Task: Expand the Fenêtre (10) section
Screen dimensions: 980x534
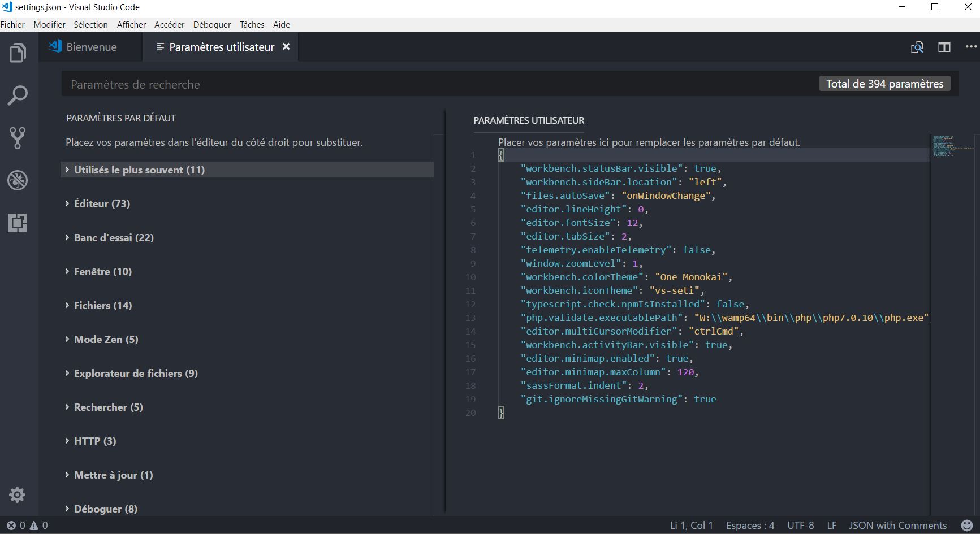Action: pos(247,271)
